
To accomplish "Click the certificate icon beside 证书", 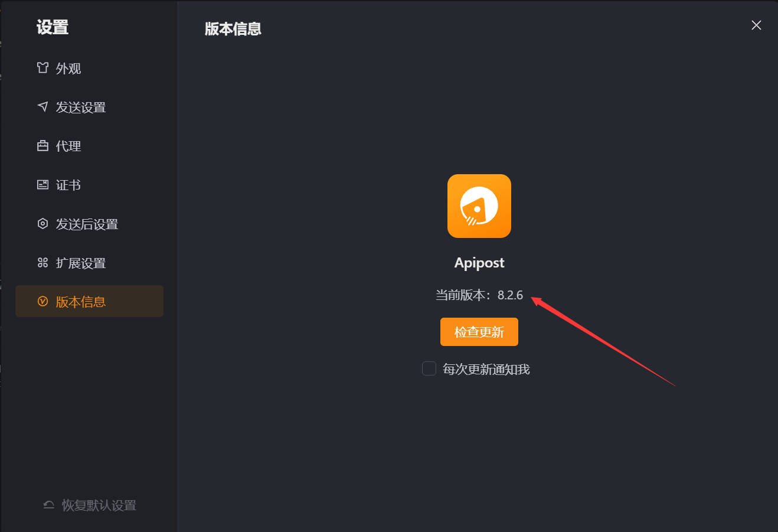I will 43,185.
